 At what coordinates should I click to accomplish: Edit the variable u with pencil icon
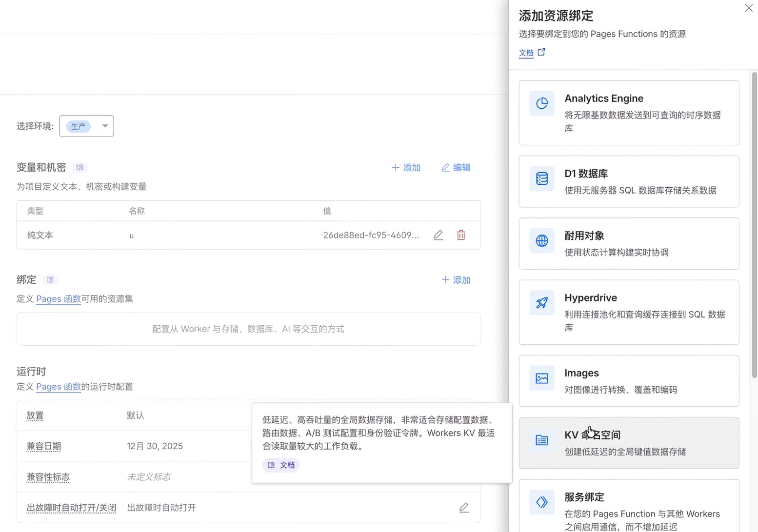point(439,235)
